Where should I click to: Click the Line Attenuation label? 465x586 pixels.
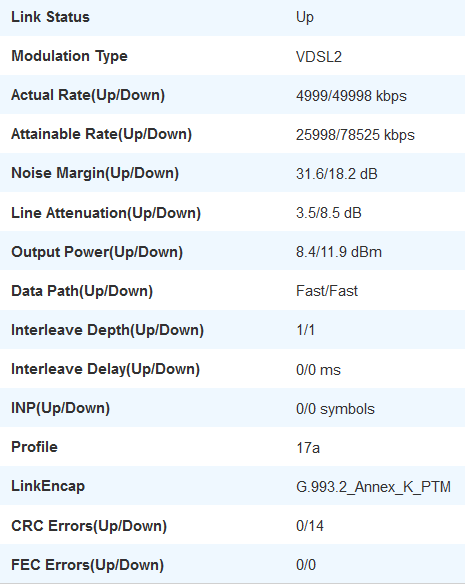(106, 213)
